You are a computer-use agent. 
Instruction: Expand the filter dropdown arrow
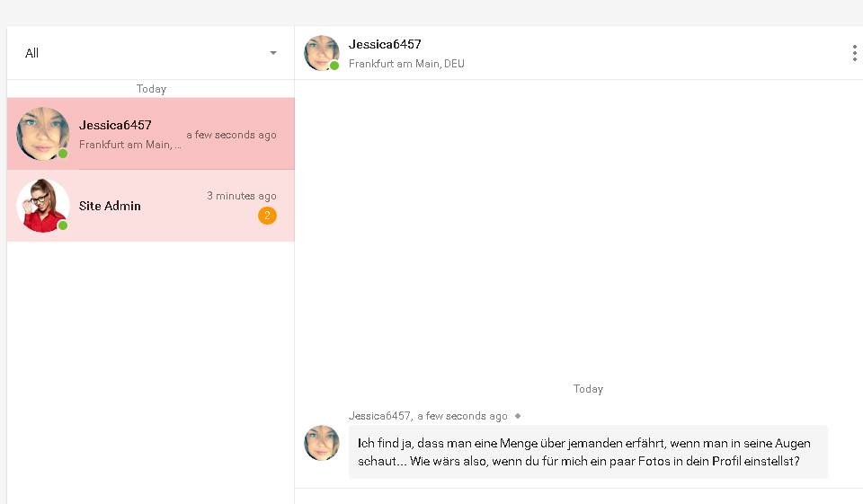pos(273,53)
